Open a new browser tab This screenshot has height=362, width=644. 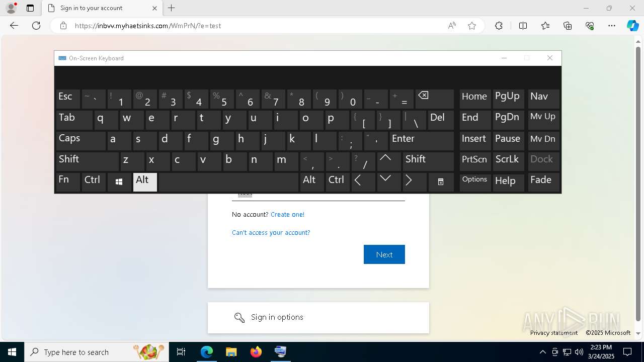pos(172,8)
